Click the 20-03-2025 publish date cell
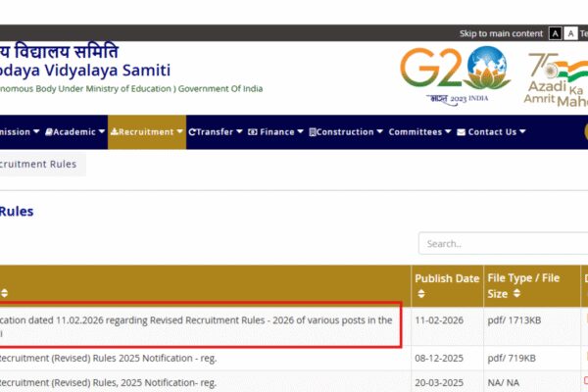 pyautogui.click(x=439, y=383)
